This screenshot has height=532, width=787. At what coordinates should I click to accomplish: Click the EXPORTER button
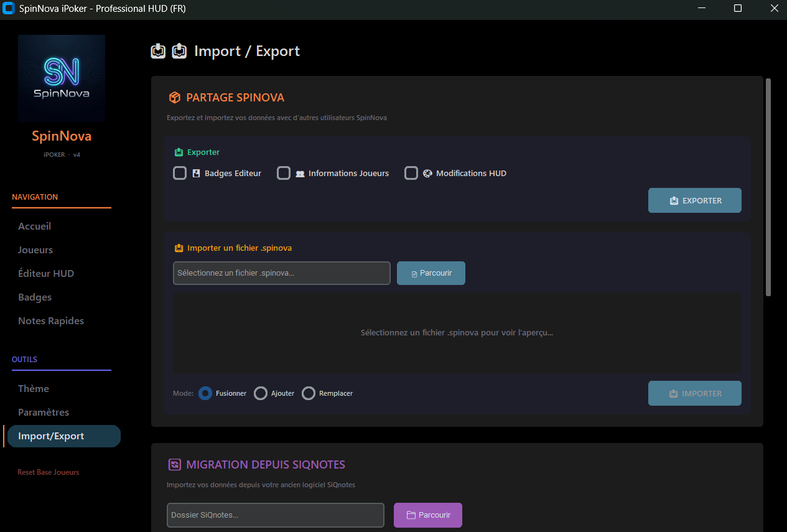[695, 200]
